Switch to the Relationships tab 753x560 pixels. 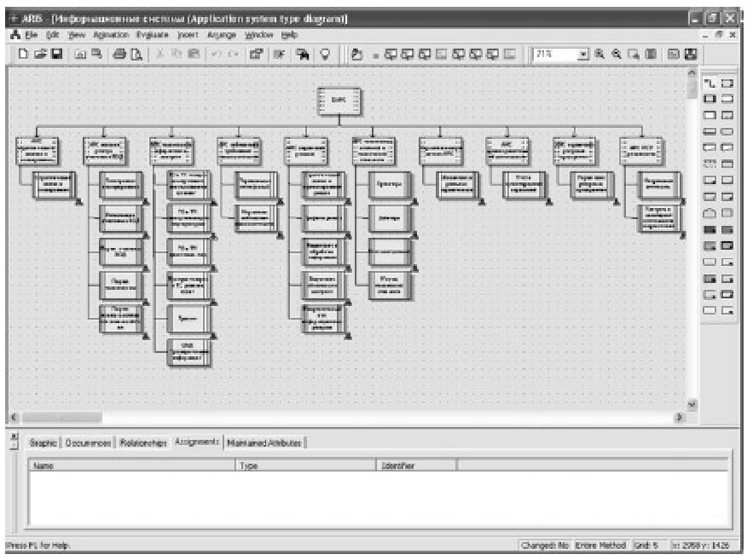pos(143,443)
